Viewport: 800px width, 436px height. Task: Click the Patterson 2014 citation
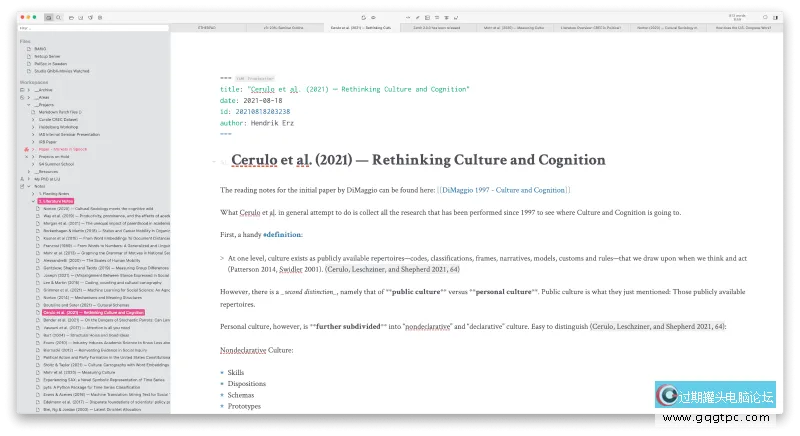252,269
